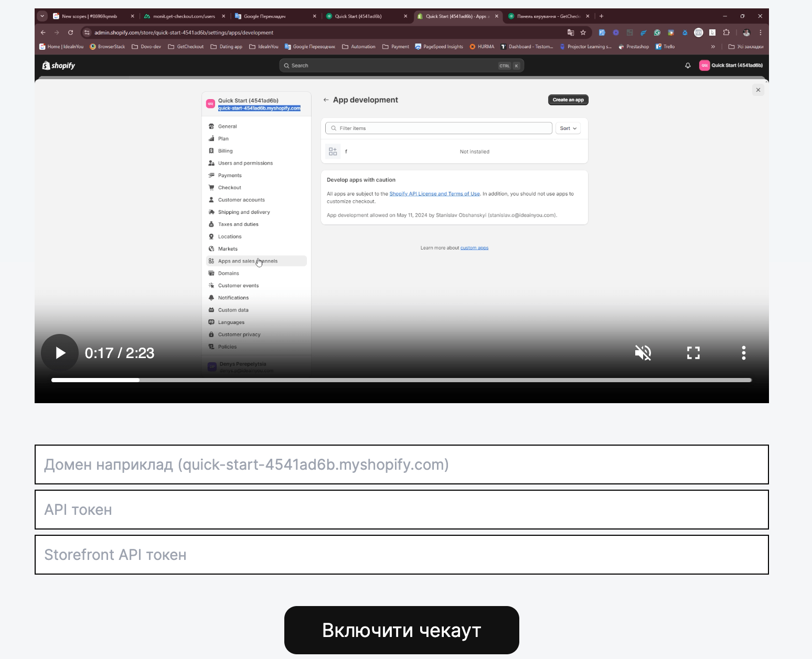Viewport: 812px width, 659px height.
Task: Open Customer accounts settings
Action: [257, 200]
